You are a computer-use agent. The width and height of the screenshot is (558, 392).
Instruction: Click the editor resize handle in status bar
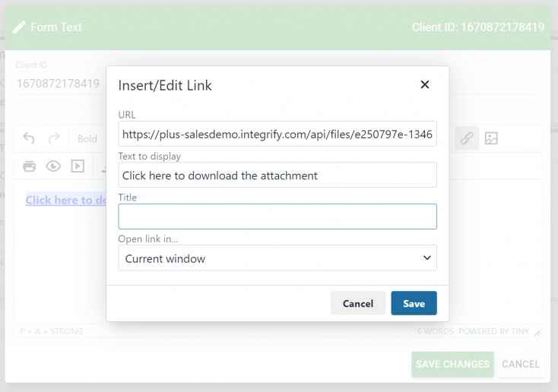point(537,332)
